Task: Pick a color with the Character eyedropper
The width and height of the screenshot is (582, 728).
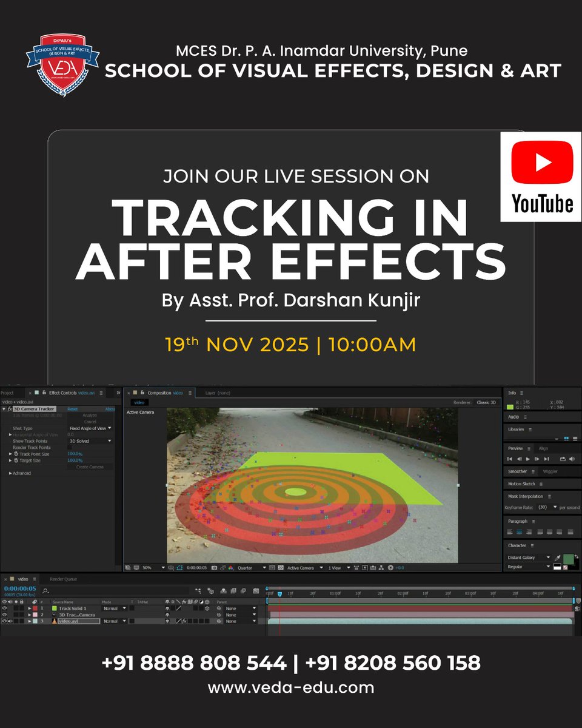Action: pos(557,558)
